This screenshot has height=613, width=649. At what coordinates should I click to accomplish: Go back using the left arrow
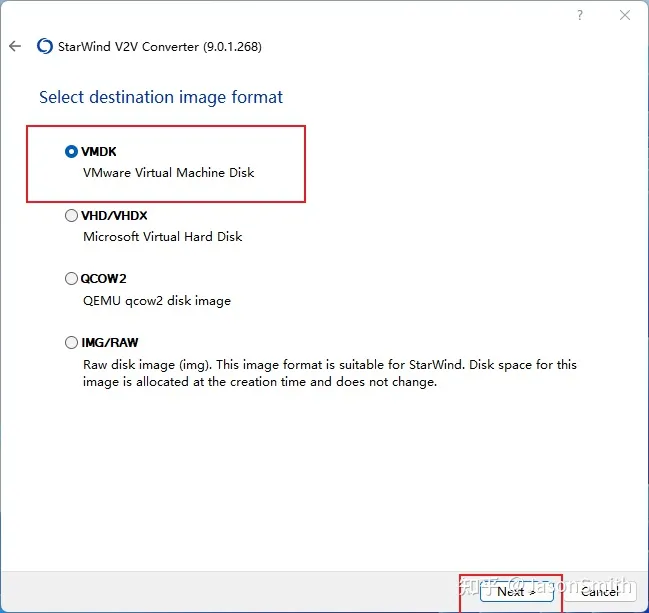pyautogui.click(x=15, y=46)
